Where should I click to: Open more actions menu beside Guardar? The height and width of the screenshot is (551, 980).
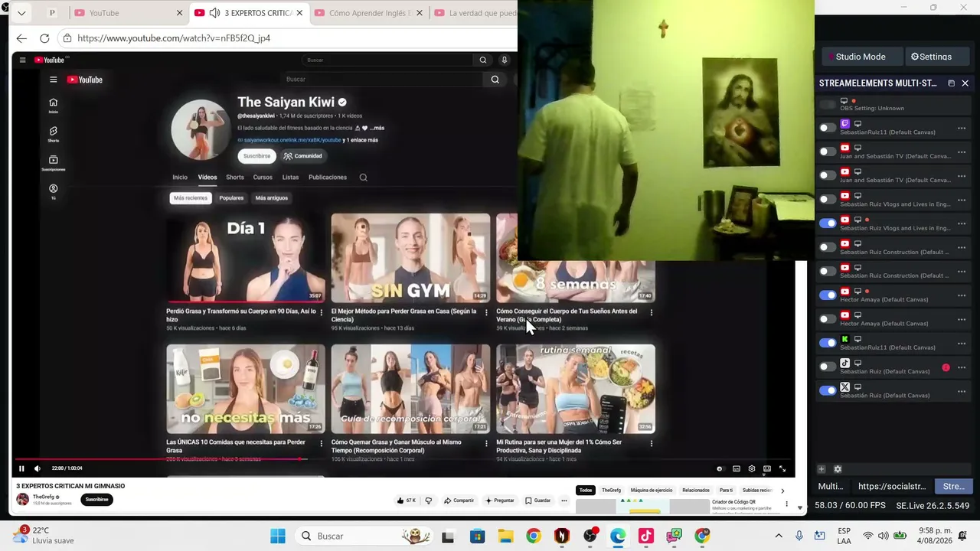564,500
